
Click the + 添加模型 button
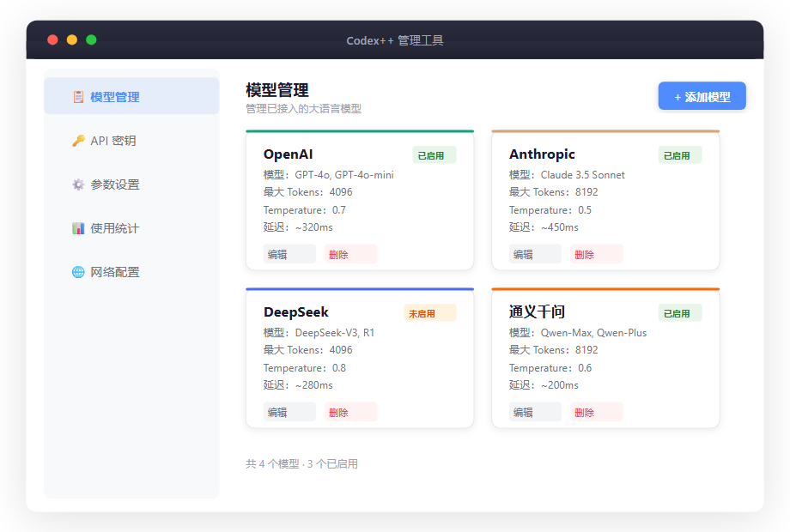702,95
